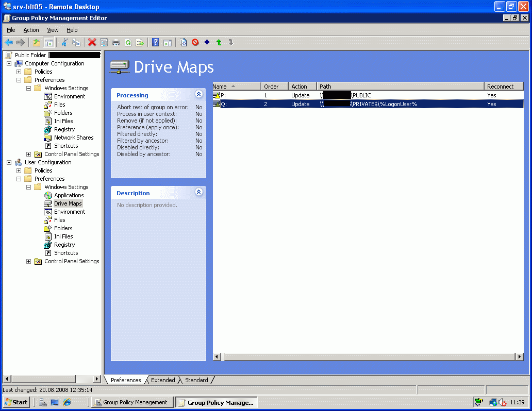
Task: Open the File menu
Action: 11,30
